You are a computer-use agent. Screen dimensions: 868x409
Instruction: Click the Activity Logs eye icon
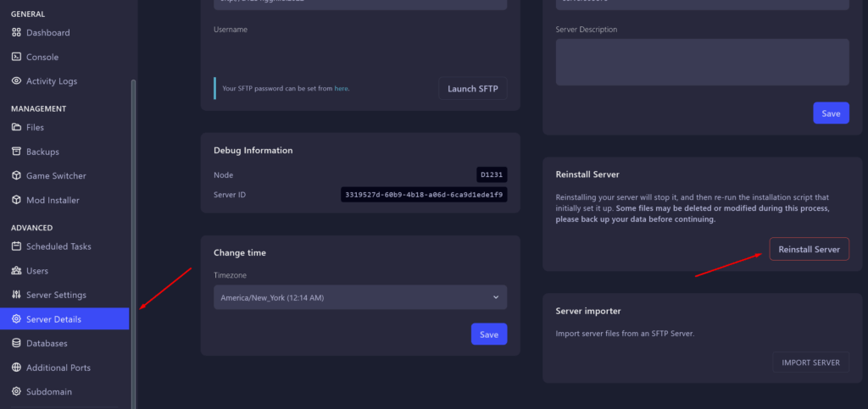click(16, 81)
